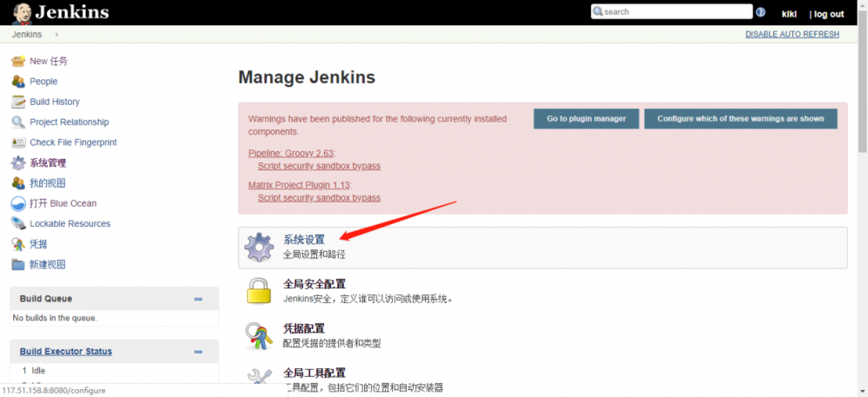Open sandbox bypass link under Matrix Project Plugin

coord(319,198)
